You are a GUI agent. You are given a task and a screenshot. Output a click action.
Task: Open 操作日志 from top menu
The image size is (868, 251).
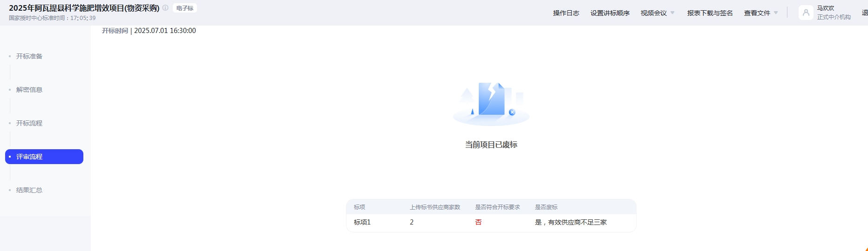pos(566,13)
